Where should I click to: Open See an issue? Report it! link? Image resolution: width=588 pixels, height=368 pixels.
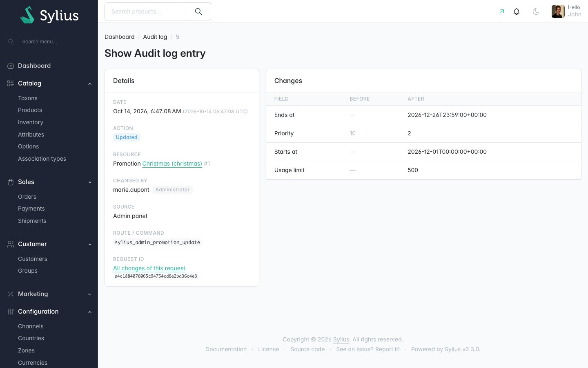coord(368,349)
